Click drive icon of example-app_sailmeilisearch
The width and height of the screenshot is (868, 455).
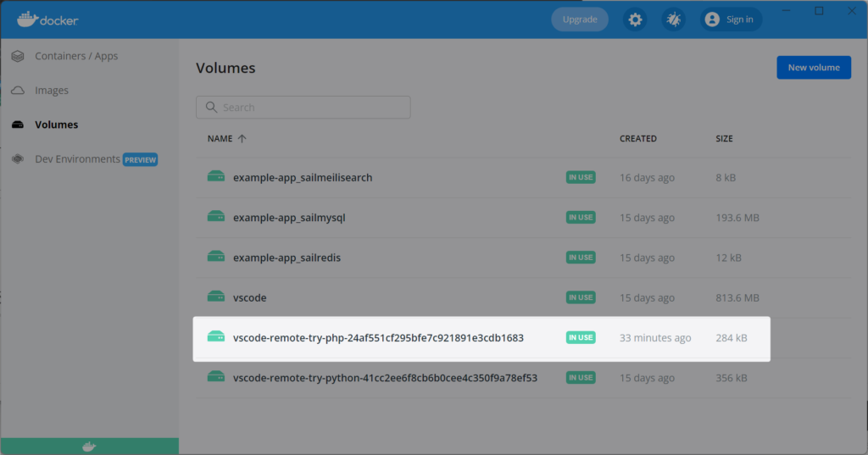[x=216, y=176]
